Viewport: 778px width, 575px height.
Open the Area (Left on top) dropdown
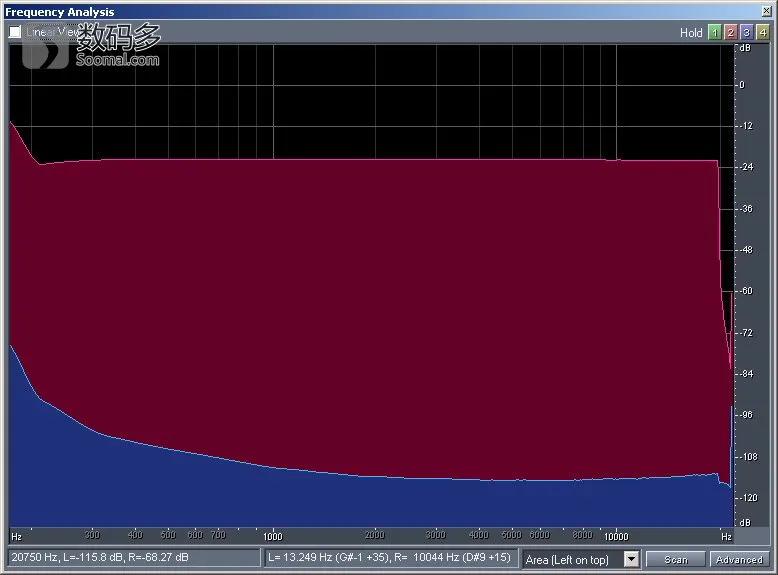tap(631, 560)
